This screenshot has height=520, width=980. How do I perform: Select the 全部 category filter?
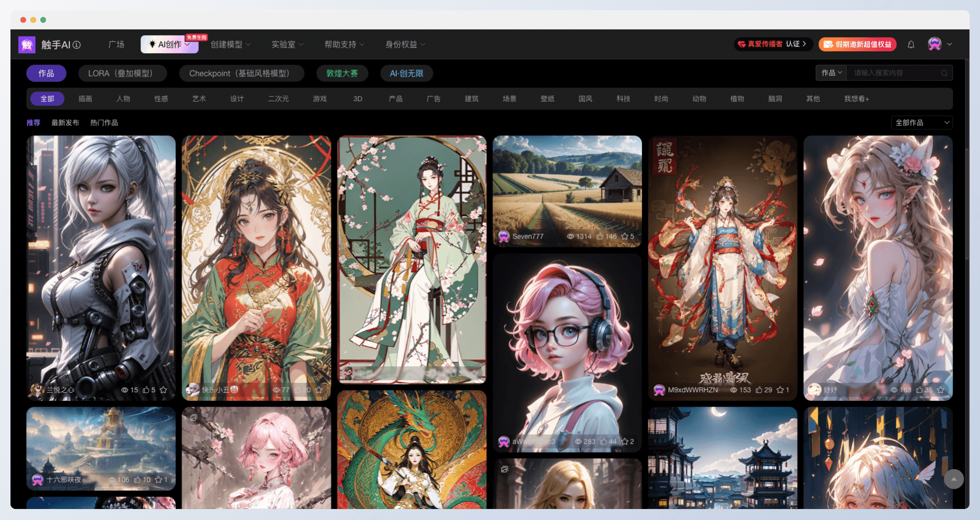47,99
